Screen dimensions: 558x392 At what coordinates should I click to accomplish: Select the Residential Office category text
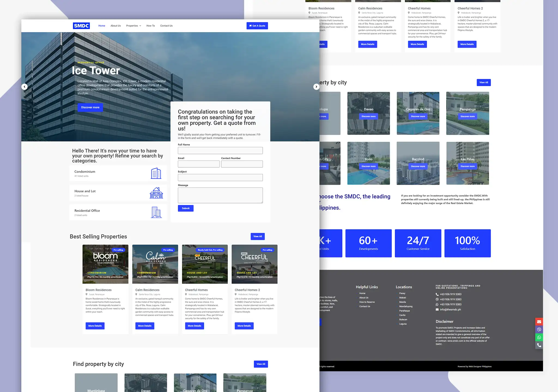tap(87, 211)
